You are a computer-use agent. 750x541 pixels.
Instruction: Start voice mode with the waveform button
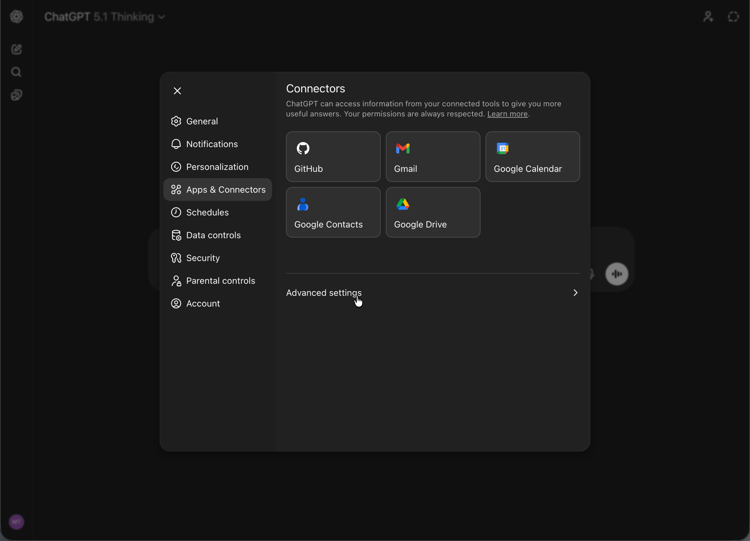click(x=617, y=274)
